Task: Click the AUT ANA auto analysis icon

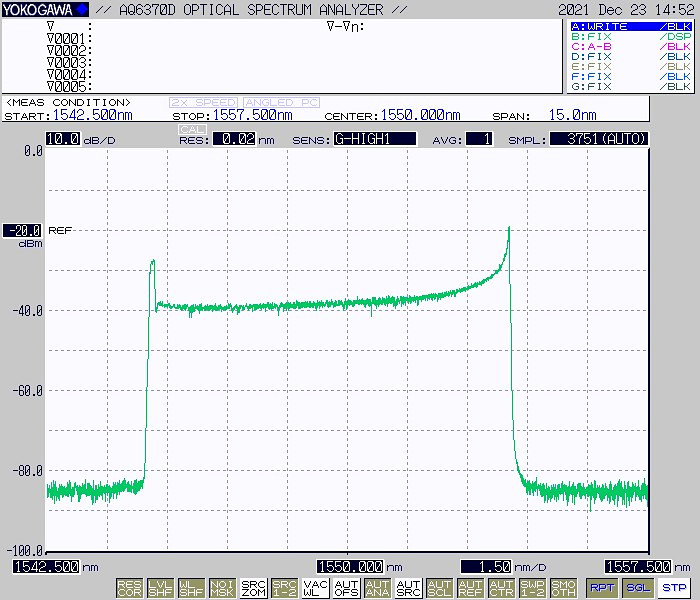Action: pyautogui.click(x=377, y=588)
